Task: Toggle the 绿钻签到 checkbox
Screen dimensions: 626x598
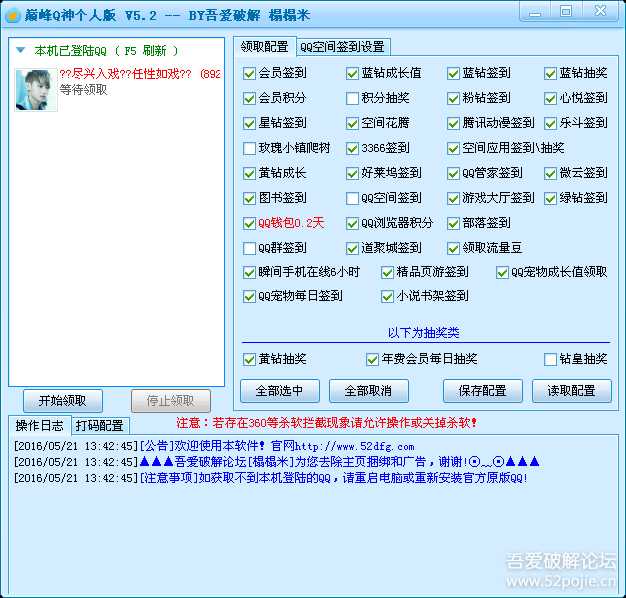Action: point(550,198)
